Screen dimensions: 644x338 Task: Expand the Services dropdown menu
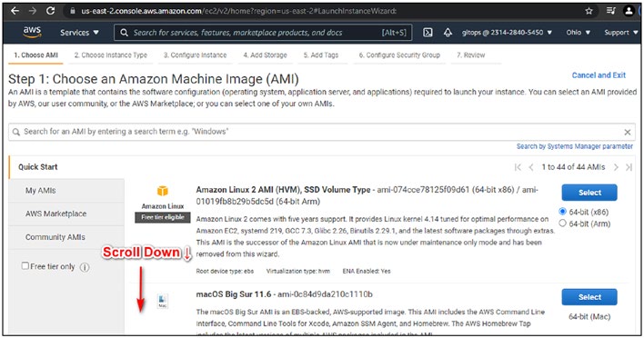click(x=79, y=33)
